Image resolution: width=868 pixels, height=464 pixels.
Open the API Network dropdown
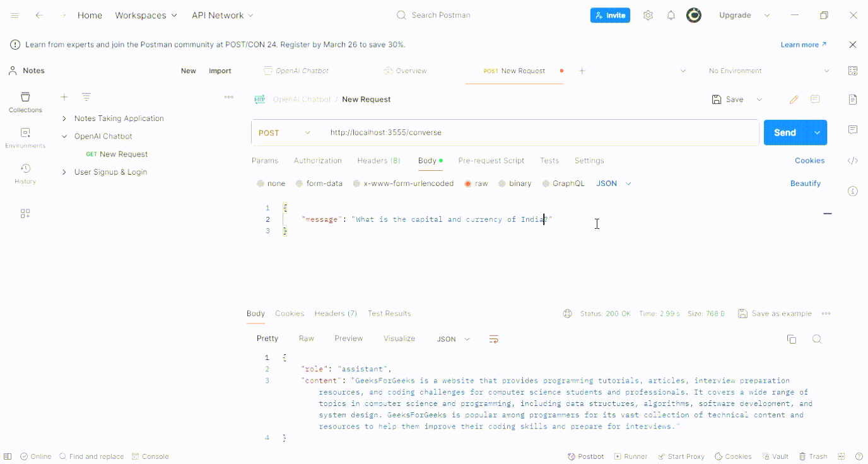[223, 15]
